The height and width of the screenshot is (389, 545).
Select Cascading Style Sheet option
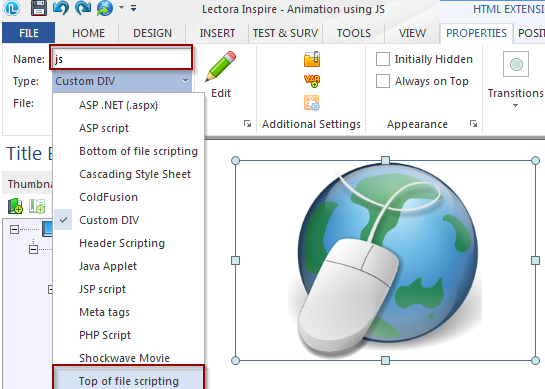point(128,174)
